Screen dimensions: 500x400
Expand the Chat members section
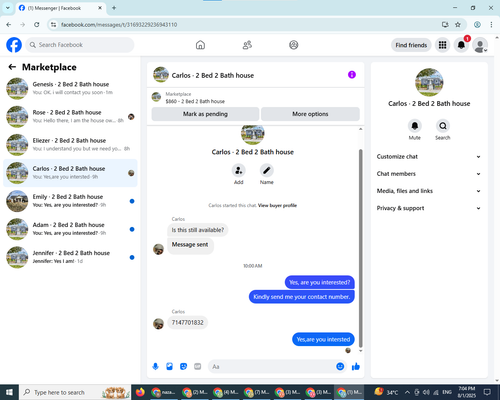(429, 174)
